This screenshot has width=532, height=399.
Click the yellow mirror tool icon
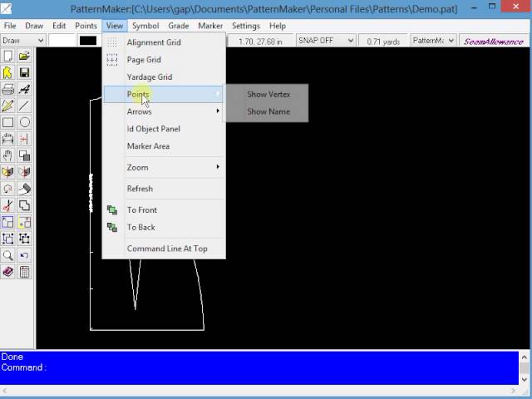pyautogui.click(x=7, y=172)
